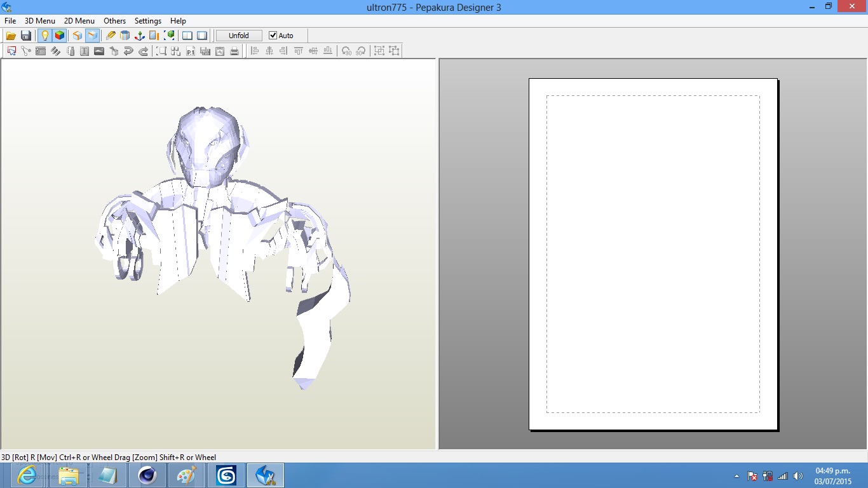
Task: Click the rotate 90 clockwise icon
Action: pos(361,51)
